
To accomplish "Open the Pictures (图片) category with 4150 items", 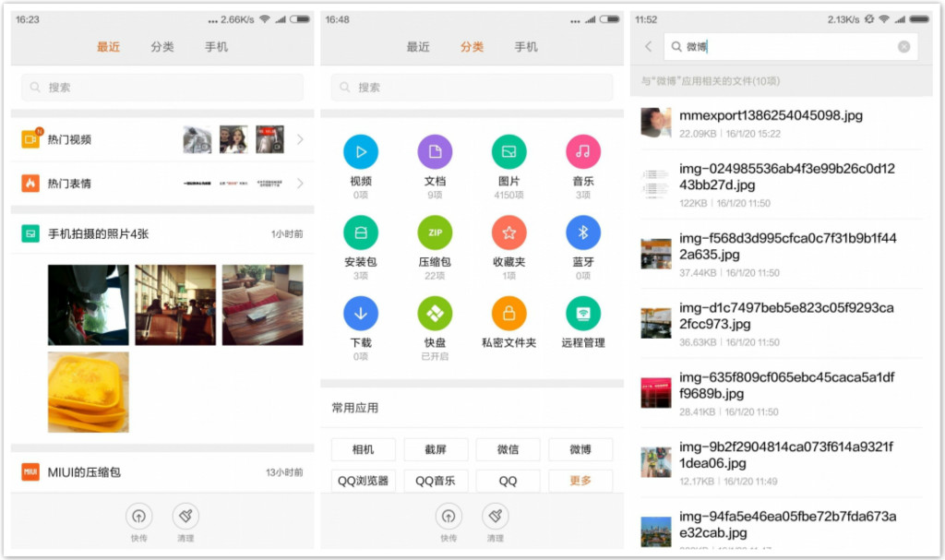I will [508, 152].
